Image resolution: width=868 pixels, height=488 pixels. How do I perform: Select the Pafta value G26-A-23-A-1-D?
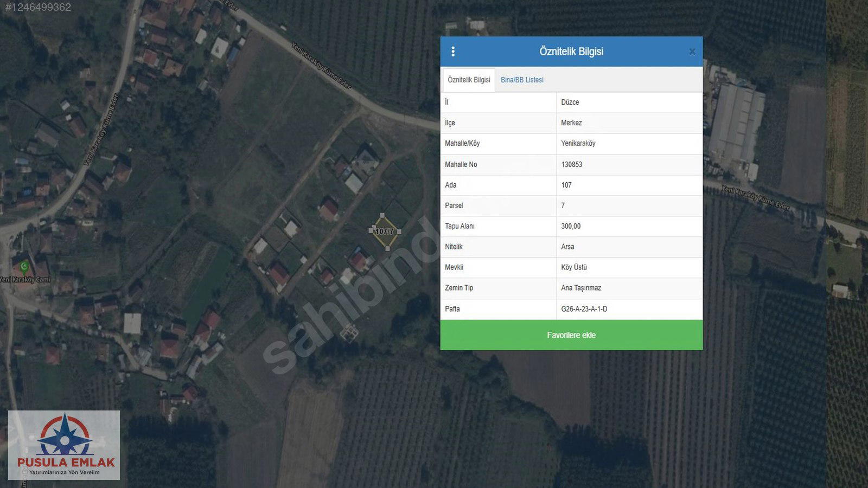pos(584,309)
